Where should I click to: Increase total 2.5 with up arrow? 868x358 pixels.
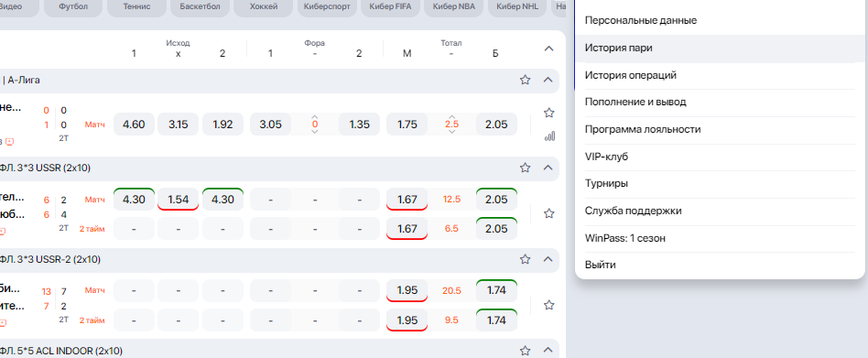(x=451, y=117)
